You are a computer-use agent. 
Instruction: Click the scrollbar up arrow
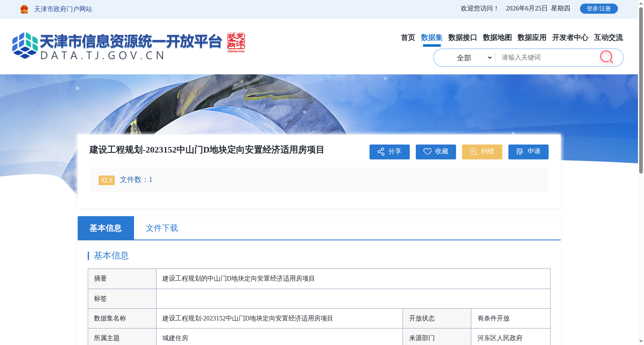(x=641, y=3)
